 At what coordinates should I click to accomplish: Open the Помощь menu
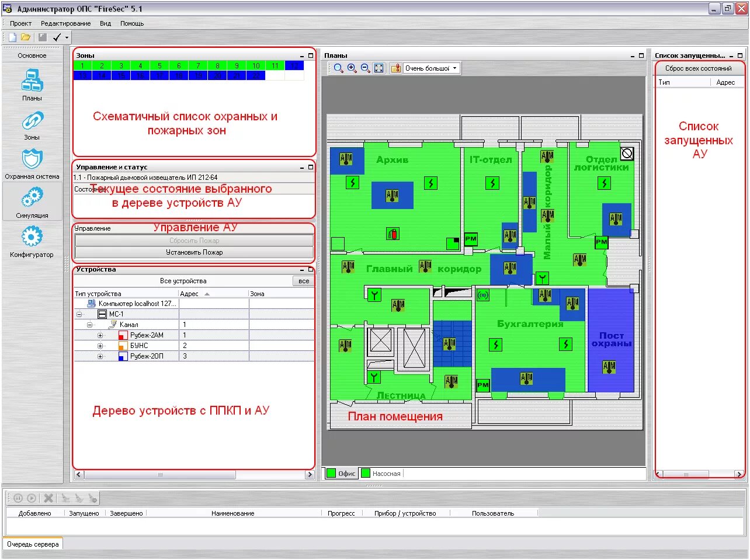pos(132,23)
